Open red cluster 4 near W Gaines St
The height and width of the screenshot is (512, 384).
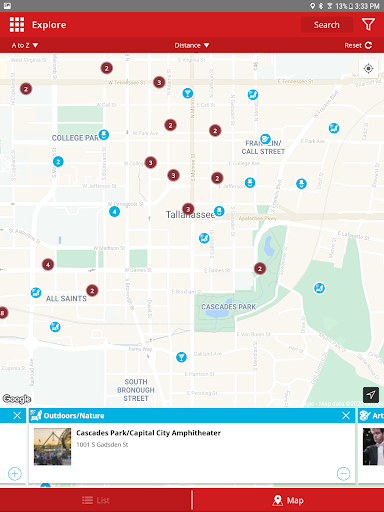coord(48,265)
